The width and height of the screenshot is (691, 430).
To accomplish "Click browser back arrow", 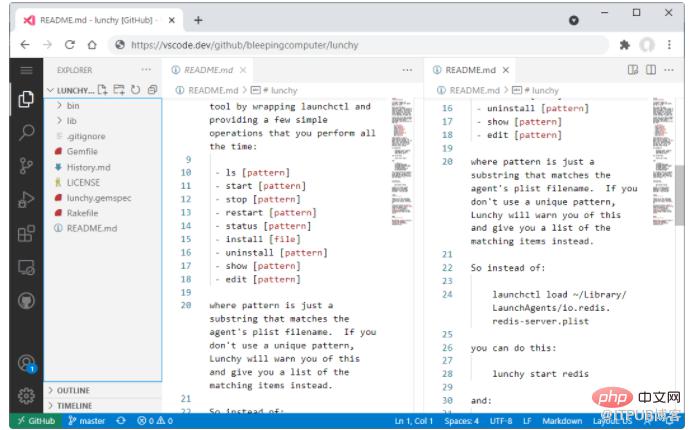I will (x=25, y=44).
